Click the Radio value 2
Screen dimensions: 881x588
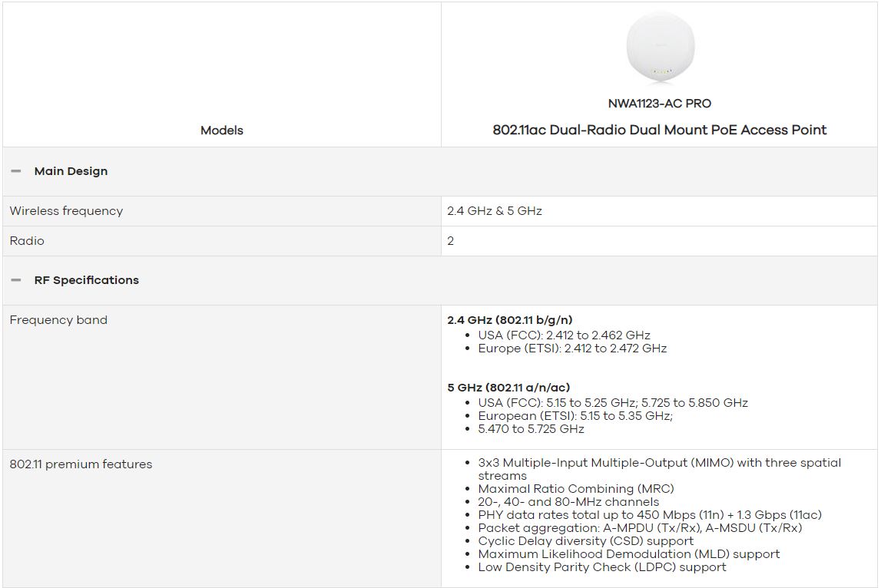click(451, 241)
